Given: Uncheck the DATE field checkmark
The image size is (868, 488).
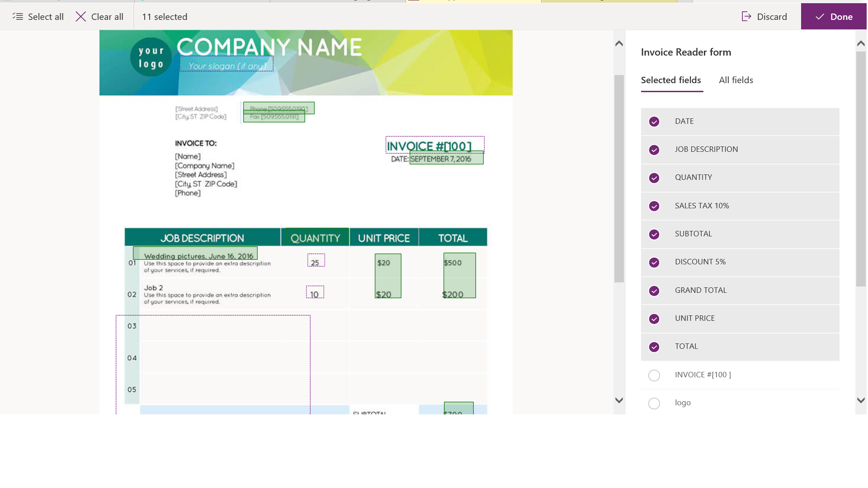Looking at the screenshot, I should click(654, 122).
